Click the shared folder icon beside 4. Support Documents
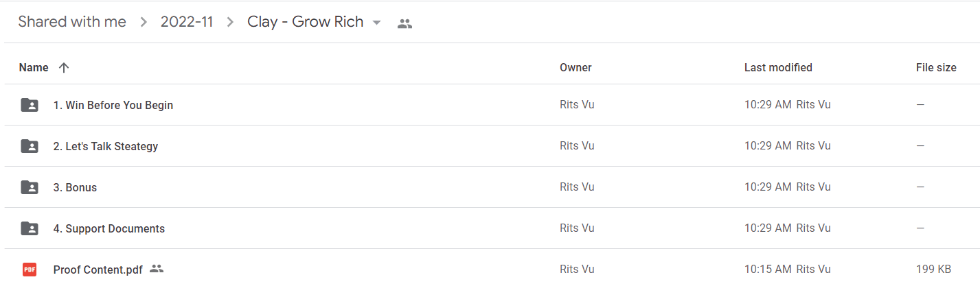This screenshot has width=980, height=286. point(30,228)
